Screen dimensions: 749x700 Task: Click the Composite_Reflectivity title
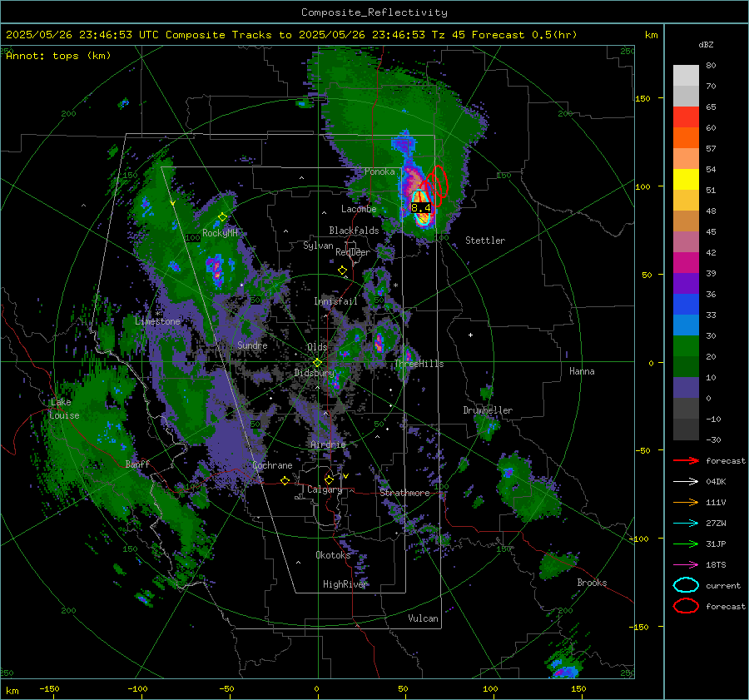click(x=374, y=12)
